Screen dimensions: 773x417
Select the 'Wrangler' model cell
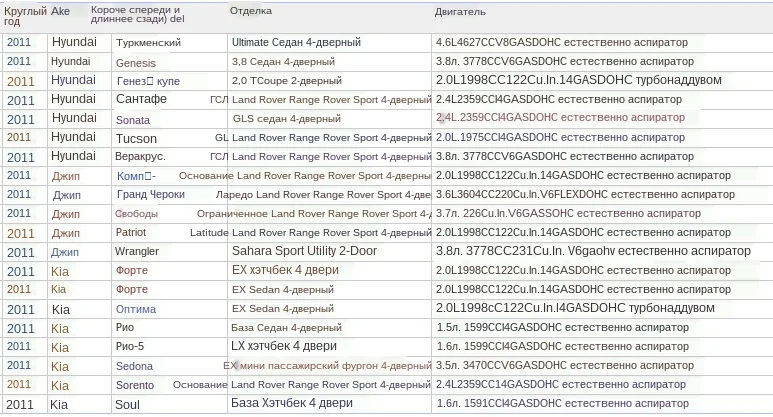[137, 251]
